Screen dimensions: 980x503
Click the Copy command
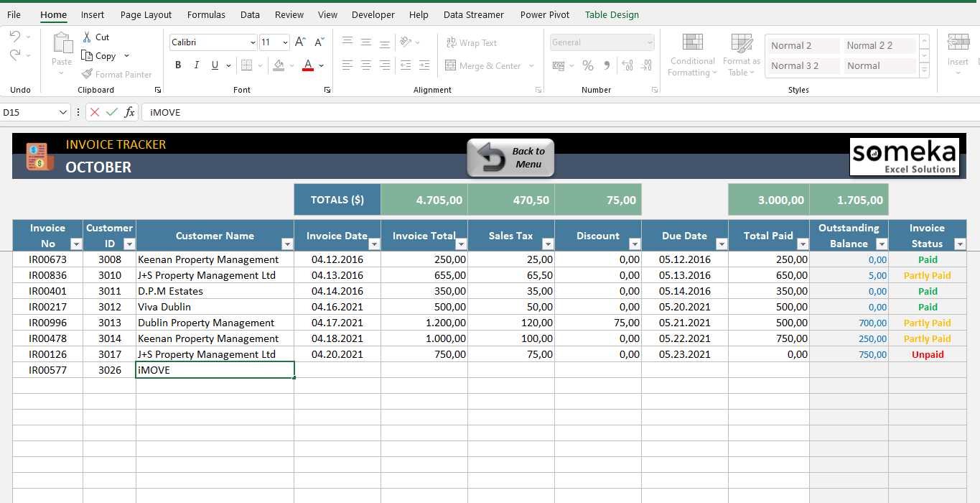click(x=99, y=56)
